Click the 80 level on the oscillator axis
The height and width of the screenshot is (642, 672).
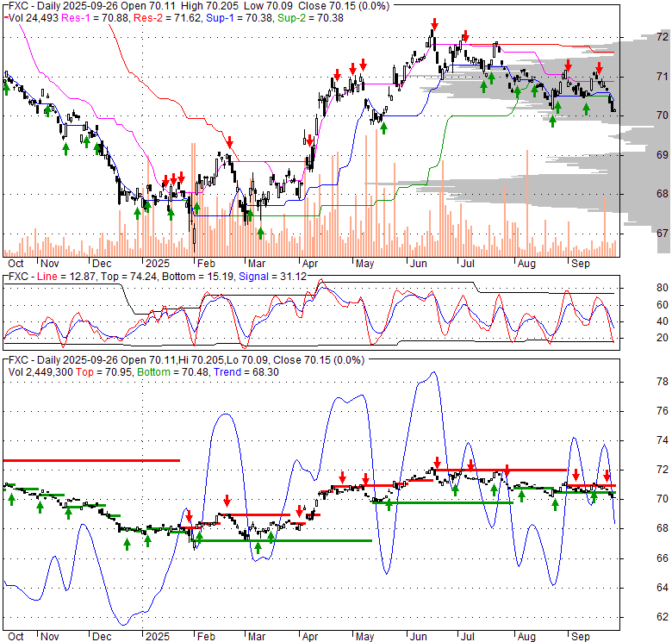(x=663, y=288)
